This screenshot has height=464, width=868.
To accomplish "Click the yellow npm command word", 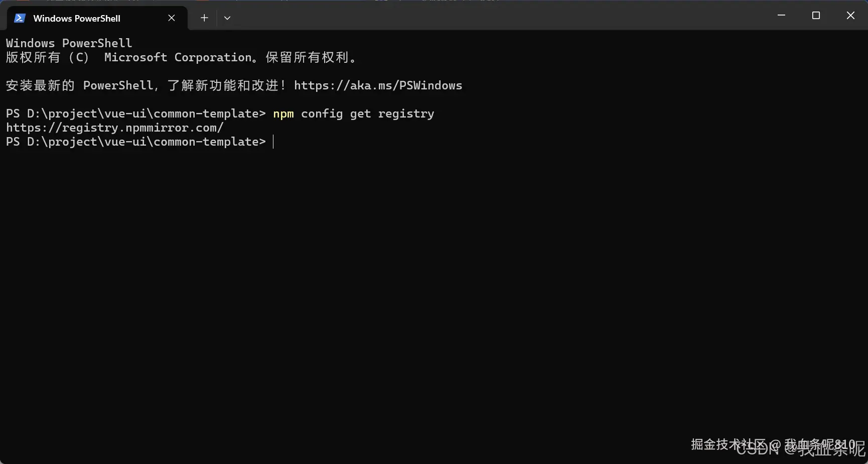I will [283, 114].
